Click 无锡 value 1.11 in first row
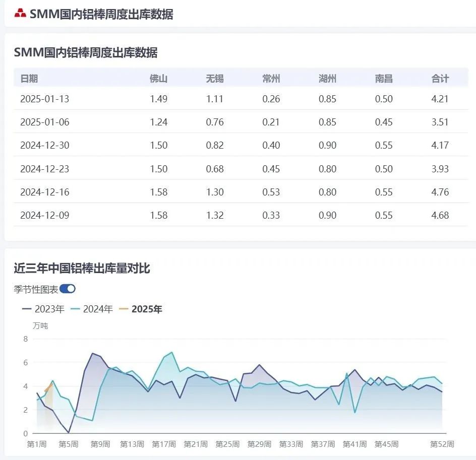 (x=214, y=99)
